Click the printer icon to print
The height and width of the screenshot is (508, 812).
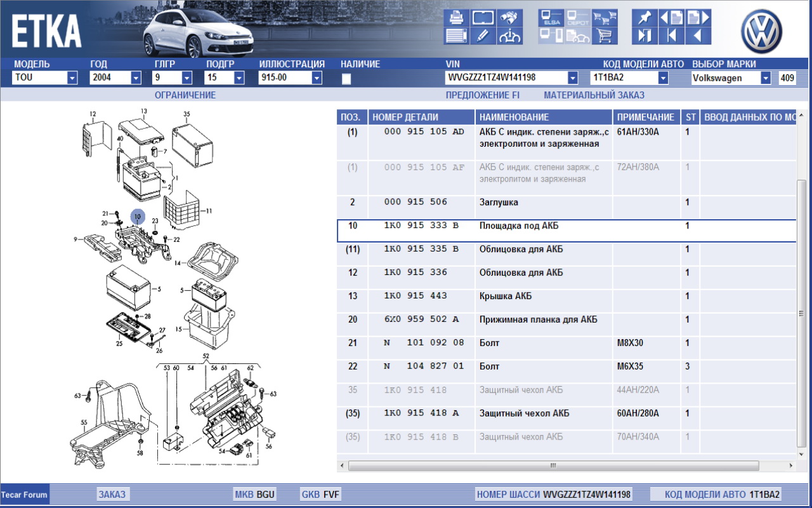tap(455, 18)
